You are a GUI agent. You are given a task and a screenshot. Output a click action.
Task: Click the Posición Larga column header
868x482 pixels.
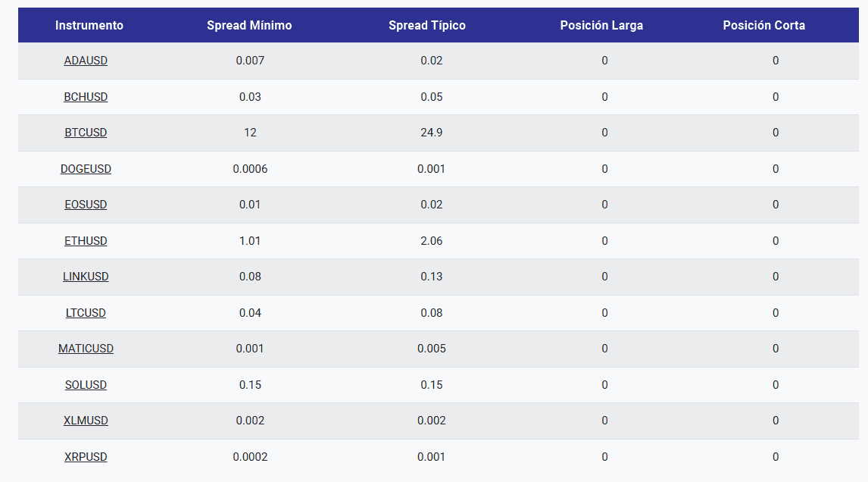601,26
